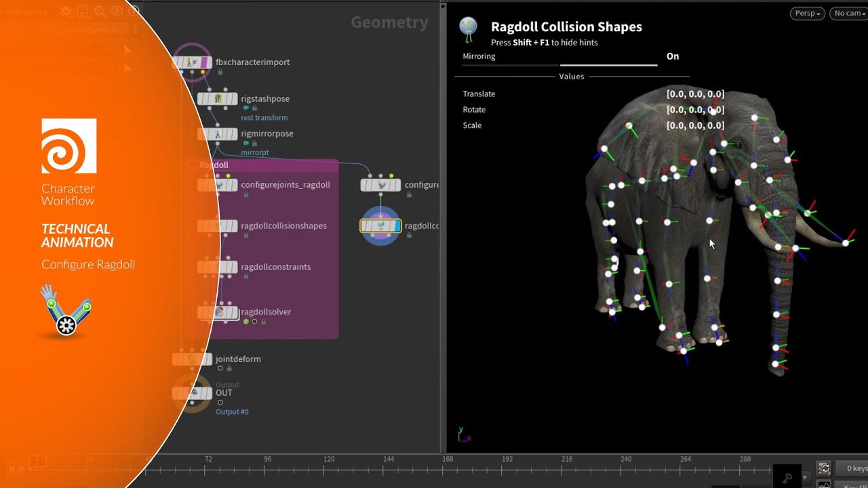This screenshot has width=868, height=488.
Task: Click the lock icon beside the rigstashpose comment bubble
Action: [255, 108]
